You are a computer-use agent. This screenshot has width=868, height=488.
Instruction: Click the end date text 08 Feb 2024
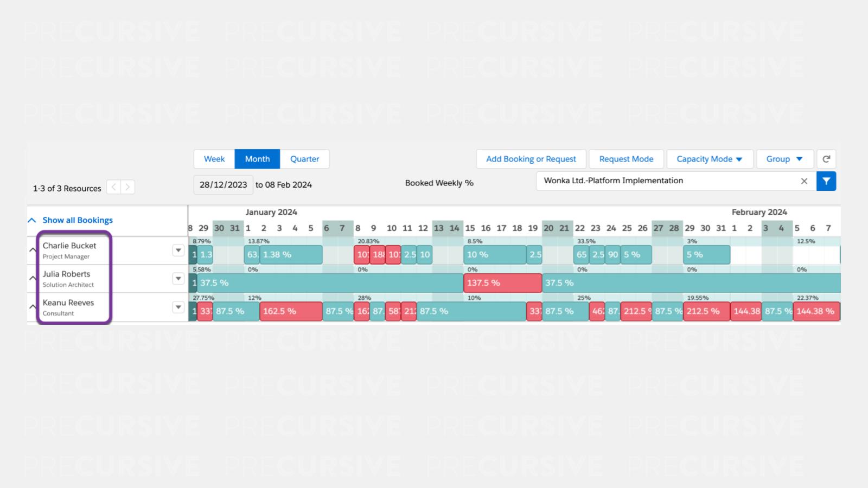tap(289, 185)
